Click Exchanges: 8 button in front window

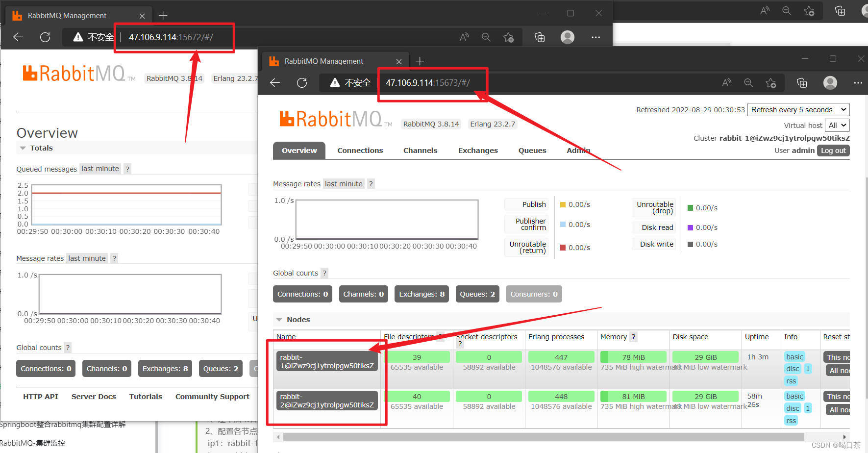click(422, 294)
